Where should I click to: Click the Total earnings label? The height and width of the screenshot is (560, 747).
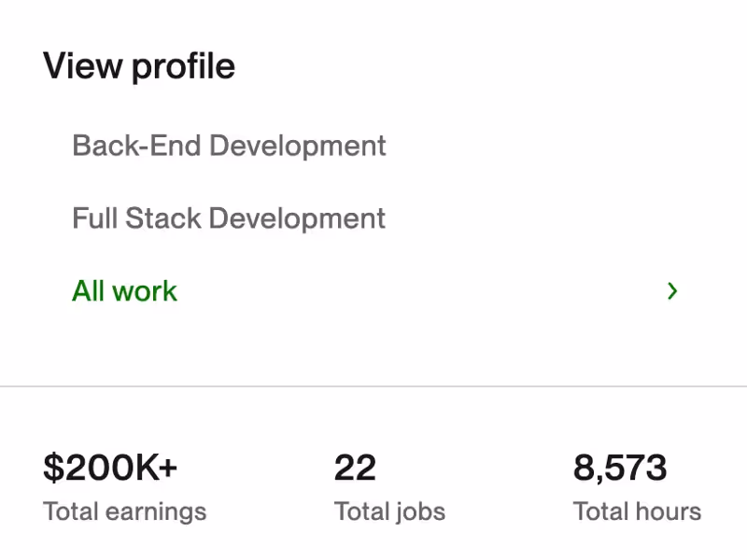125,511
